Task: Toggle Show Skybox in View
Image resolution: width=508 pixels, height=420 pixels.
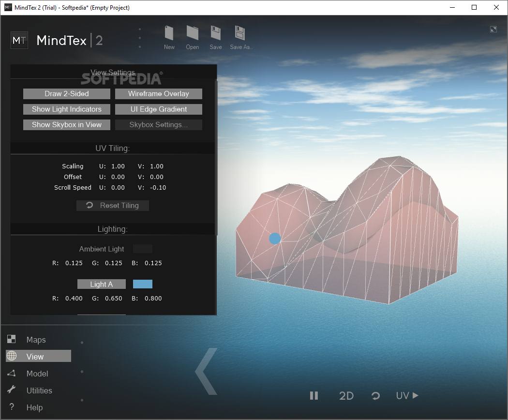Action: [x=67, y=125]
